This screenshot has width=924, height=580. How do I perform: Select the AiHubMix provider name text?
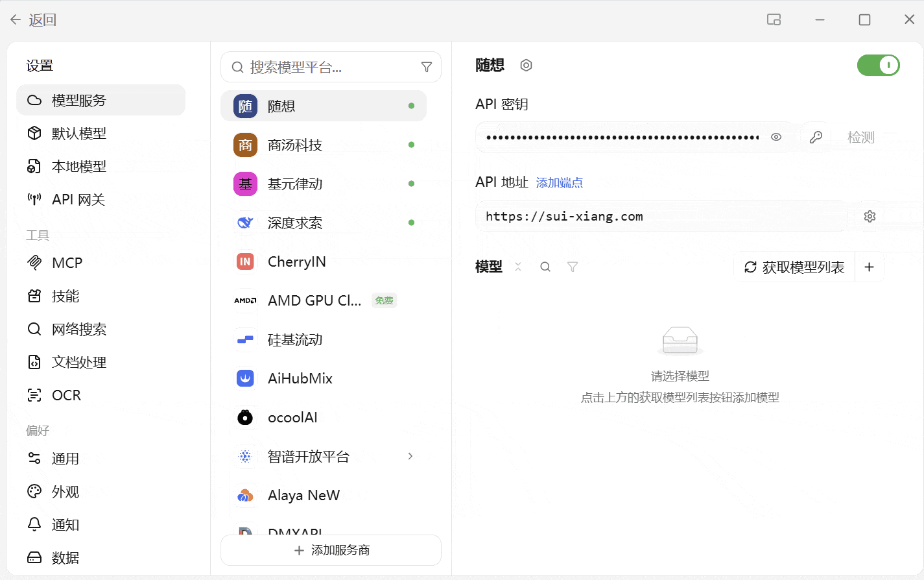[300, 378]
